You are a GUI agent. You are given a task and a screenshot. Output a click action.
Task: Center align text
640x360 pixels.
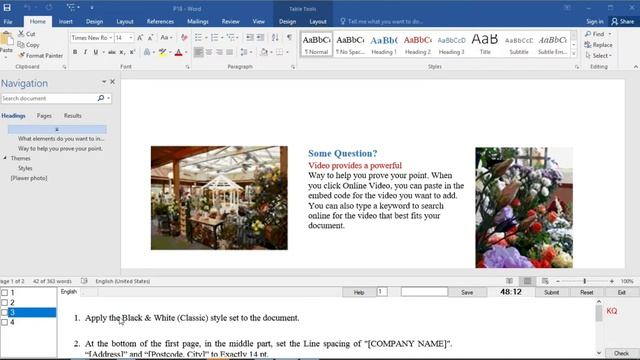click(x=209, y=52)
